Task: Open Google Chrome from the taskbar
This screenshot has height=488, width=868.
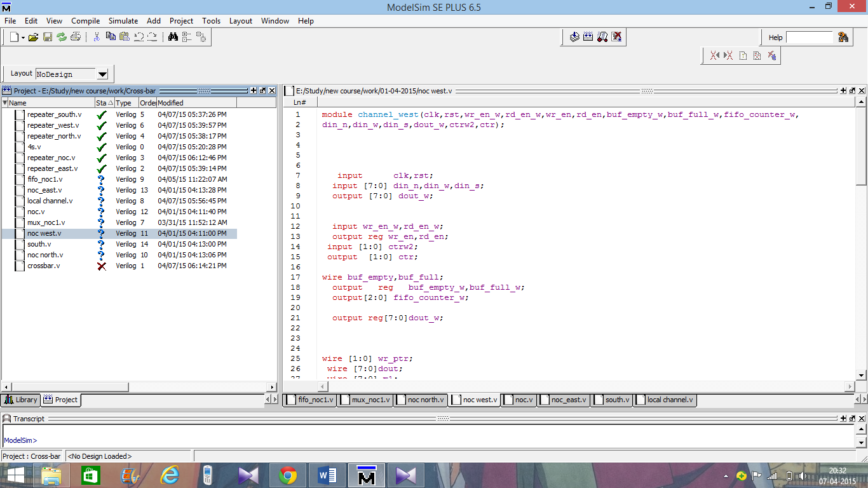Action: [x=288, y=475]
